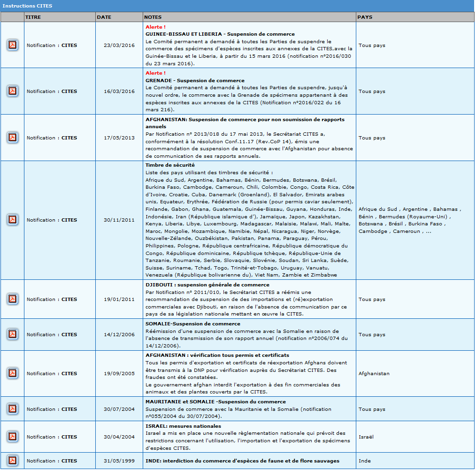Screen dimensions: 476x470
Task: Click the red Alerte label above GUINEE-BISSAU
Action: [155, 27]
